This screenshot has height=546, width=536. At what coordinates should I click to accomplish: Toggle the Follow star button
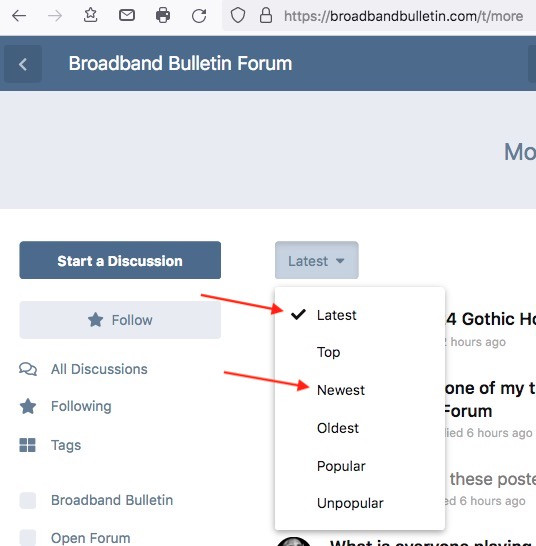tap(120, 320)
